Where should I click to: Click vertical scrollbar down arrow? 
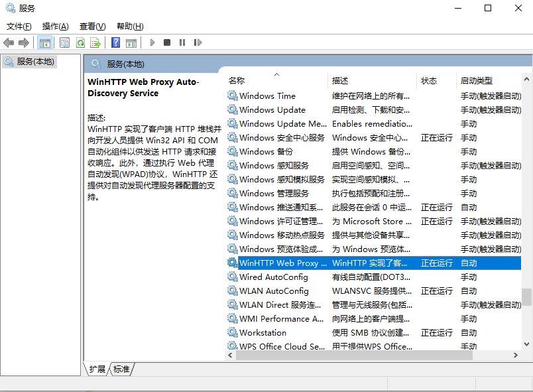tap(526, 344)
